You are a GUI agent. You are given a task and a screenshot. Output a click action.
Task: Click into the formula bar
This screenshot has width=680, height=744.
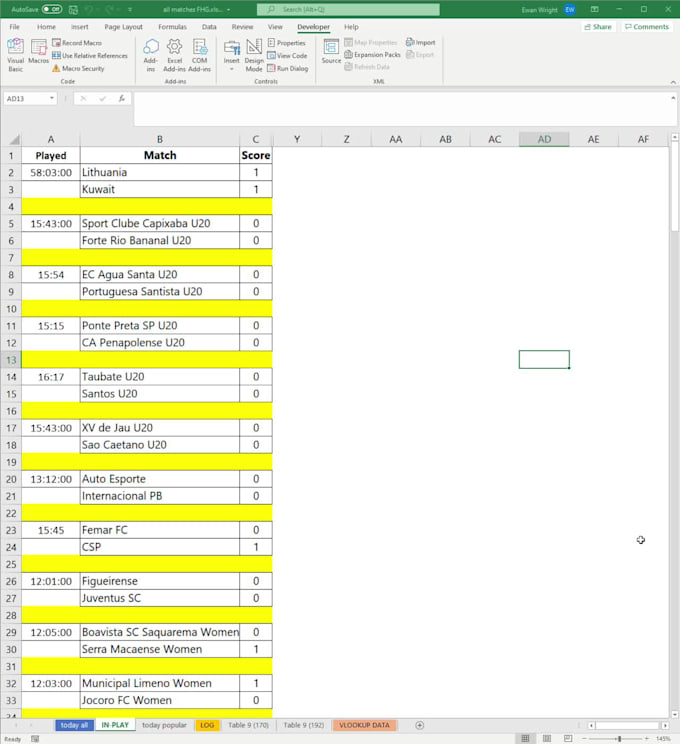coord(402,109)
